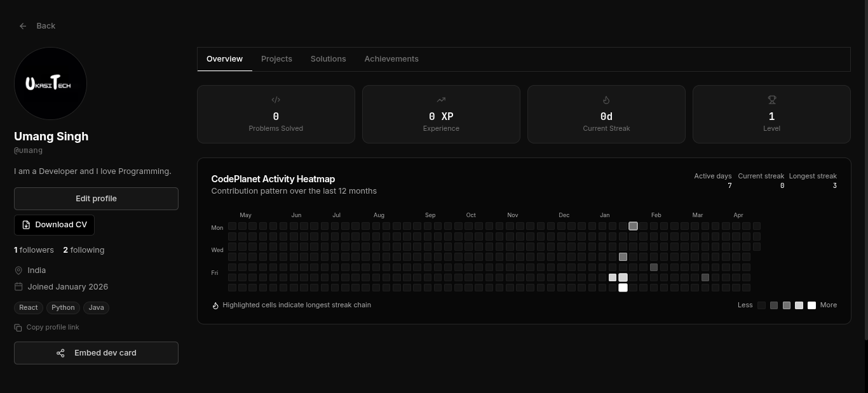The width and height of the screenshot is (868, 393).
Task: Click the Jan month label on heatmap
Action: (x=604, y=215)
